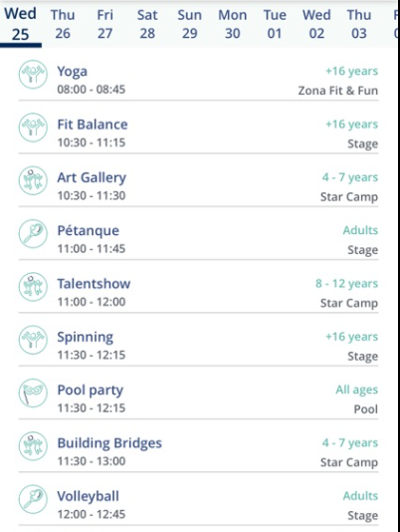Tap the Art Gallery kids icon

tap(33, 180)
